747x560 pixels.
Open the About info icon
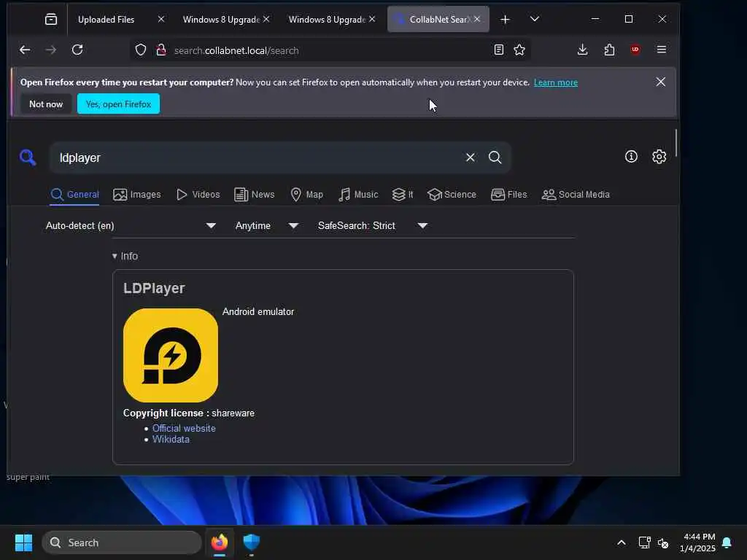(631, 156)
